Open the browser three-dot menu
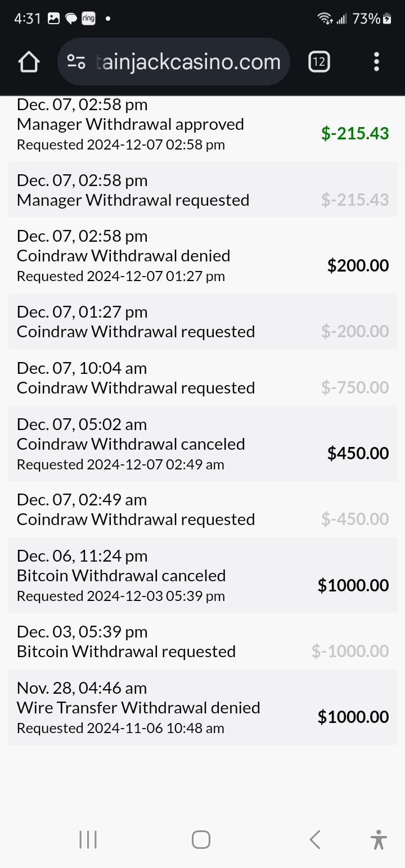The image size is (405, 868). tap(376, 62)
